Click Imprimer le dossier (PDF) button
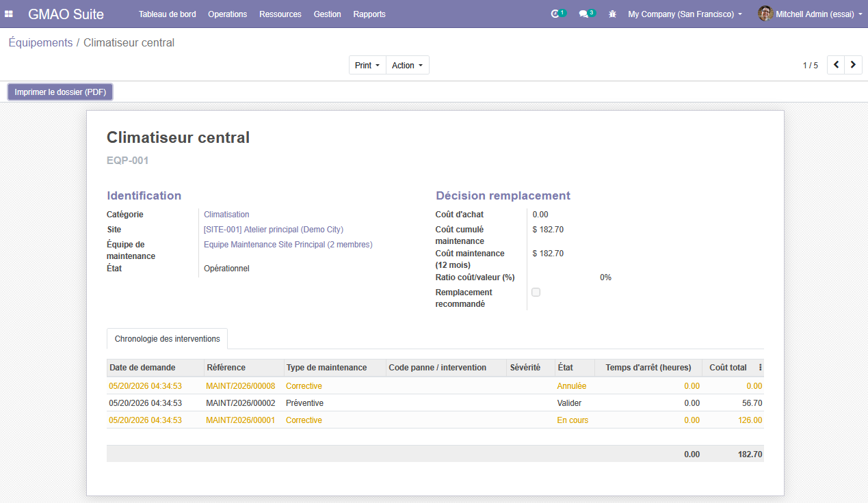 click(60, 92)
